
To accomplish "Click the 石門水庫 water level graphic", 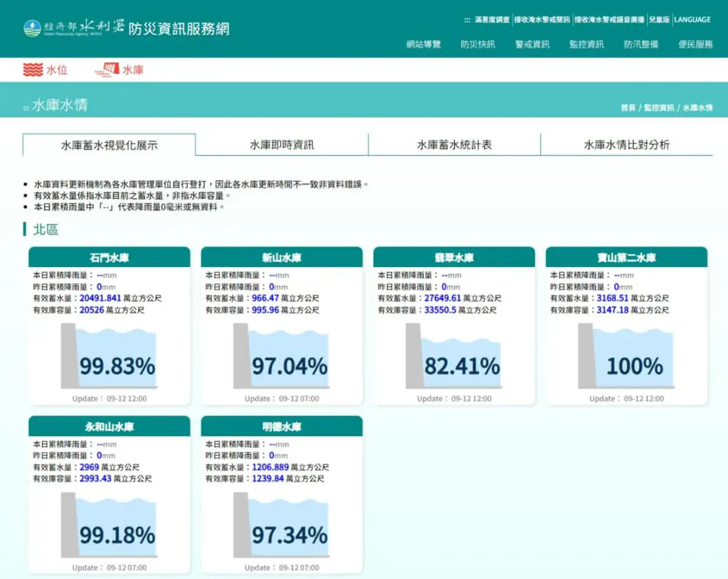I will (109, 356).
